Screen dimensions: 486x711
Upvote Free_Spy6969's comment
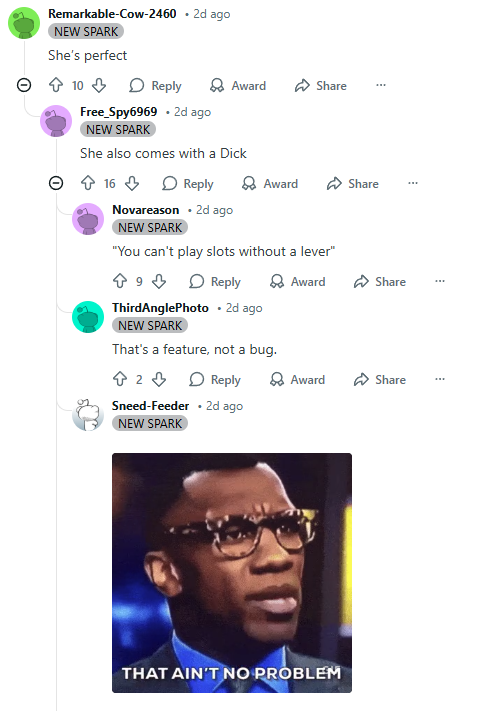point(88,183)
